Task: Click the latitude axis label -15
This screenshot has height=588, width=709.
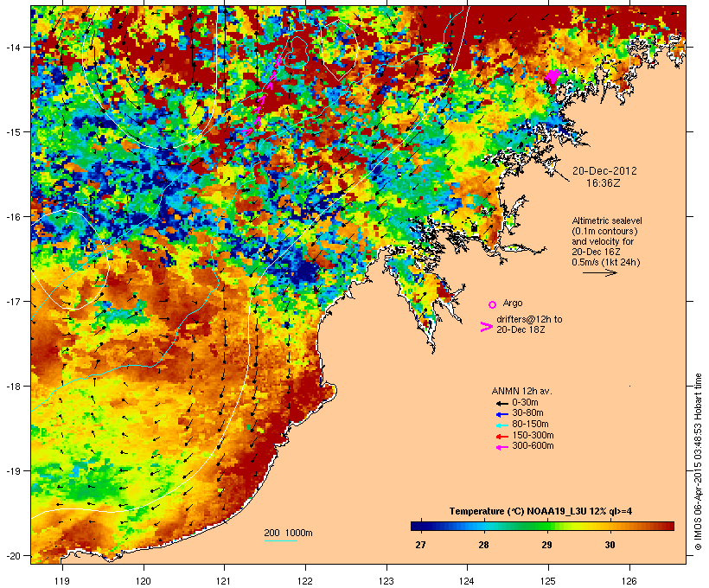Action: coord(12,132)
